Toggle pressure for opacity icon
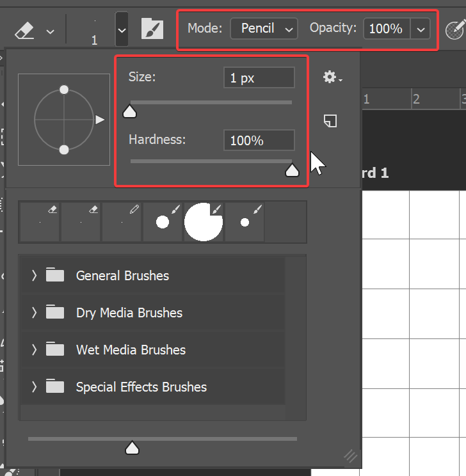The height and width of the screenshot is (476, 466). click(455, 29)
